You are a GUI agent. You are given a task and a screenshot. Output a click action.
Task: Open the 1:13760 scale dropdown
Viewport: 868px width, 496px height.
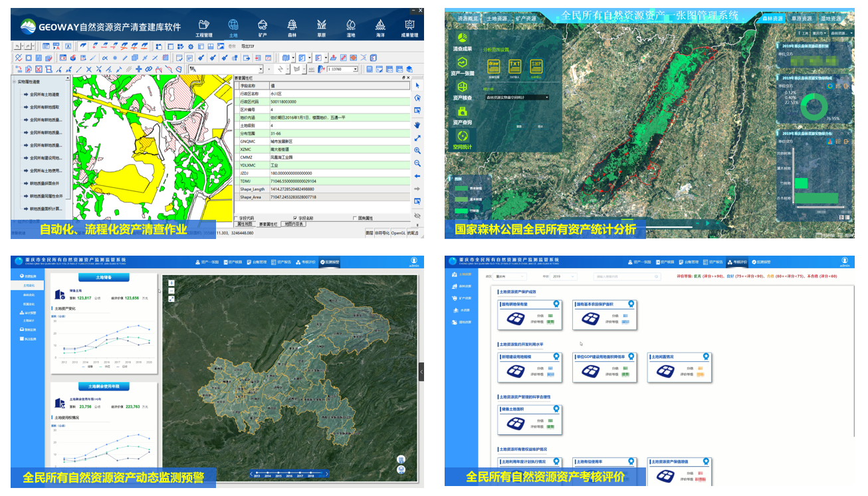[355, 69]
